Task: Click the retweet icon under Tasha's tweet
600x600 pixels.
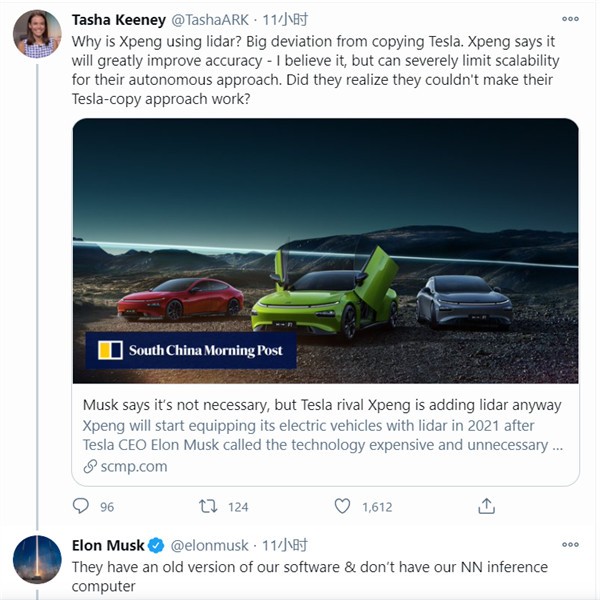Action: 209,506
